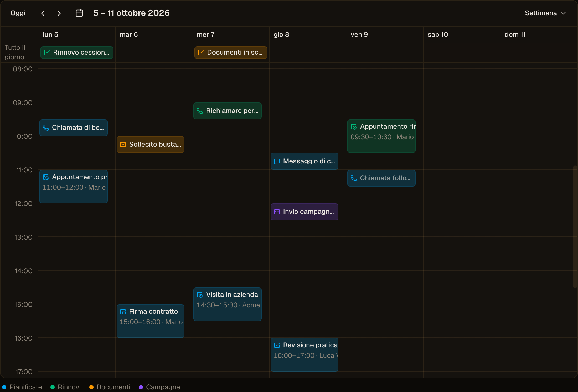Click the Rinnovi legend label

69,387
